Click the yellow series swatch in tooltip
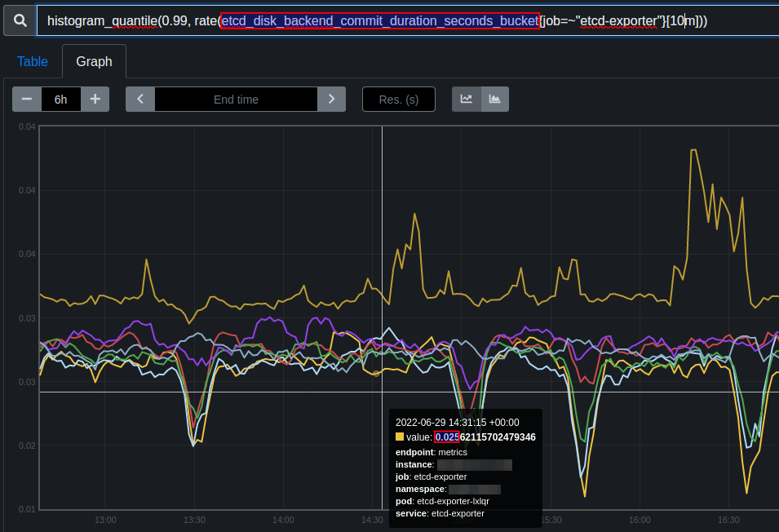This screenshot has height=532, width=779. coord(400,437)
